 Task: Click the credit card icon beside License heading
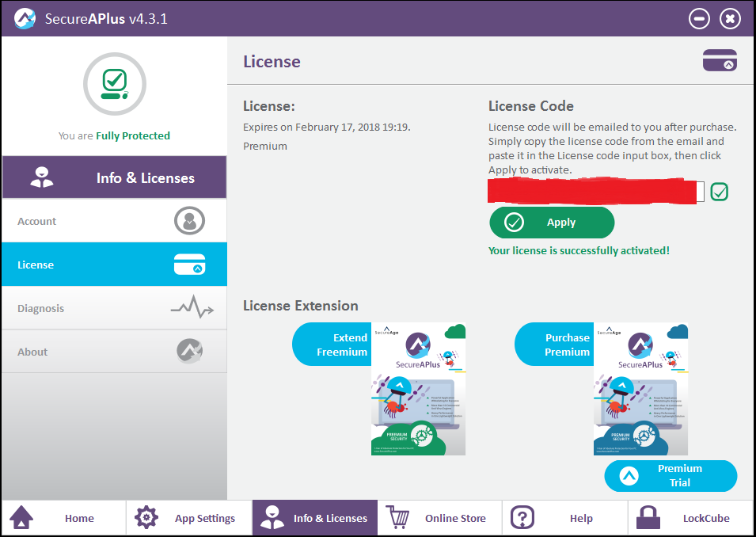[x=720, y=60]
